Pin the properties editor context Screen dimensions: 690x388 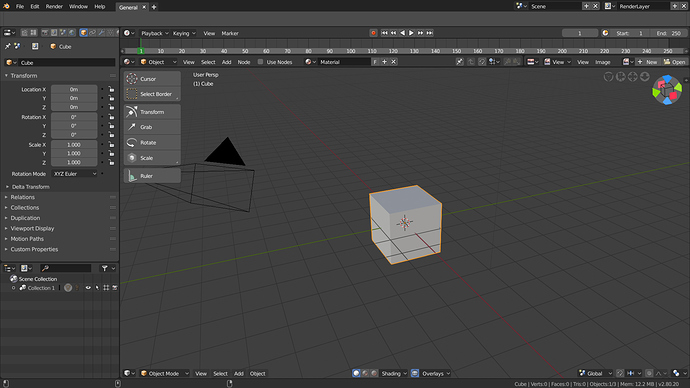(7, 46)
